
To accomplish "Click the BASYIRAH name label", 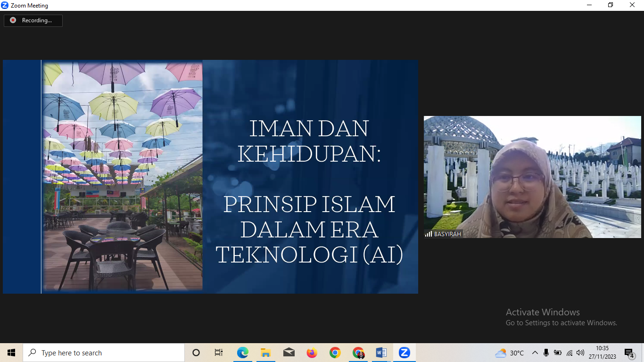I will point(447,234).
